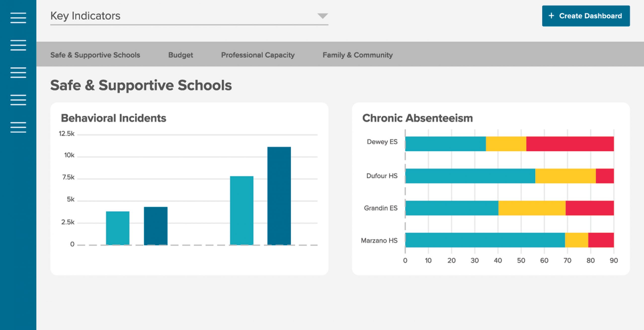Click the Create Dashboard button

586,16
